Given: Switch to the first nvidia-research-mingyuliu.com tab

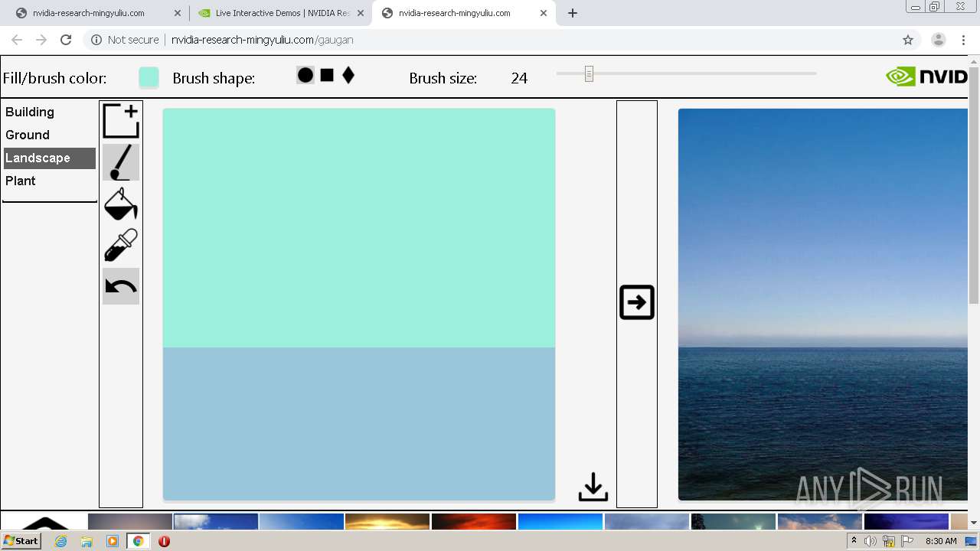Looking at the screenshot, I should pyautogui.click(x=98, y=13).
